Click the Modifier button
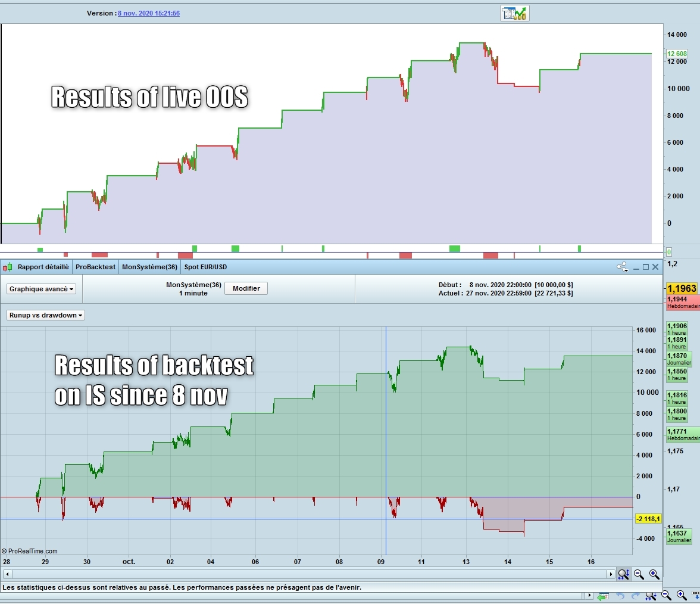This screenshot has width=700, height=604. coord(246,288)
